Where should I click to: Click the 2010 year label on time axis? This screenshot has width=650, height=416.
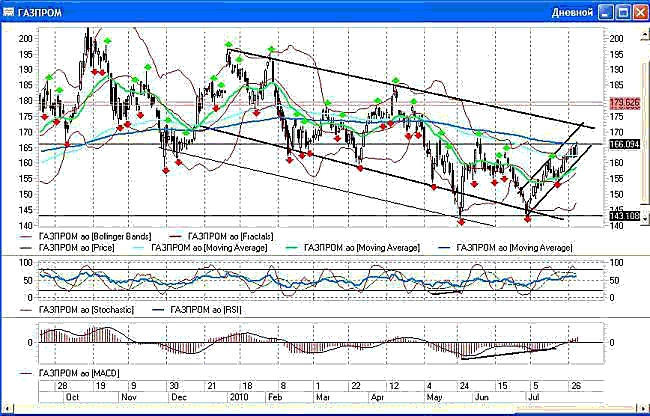coord(239,397)
